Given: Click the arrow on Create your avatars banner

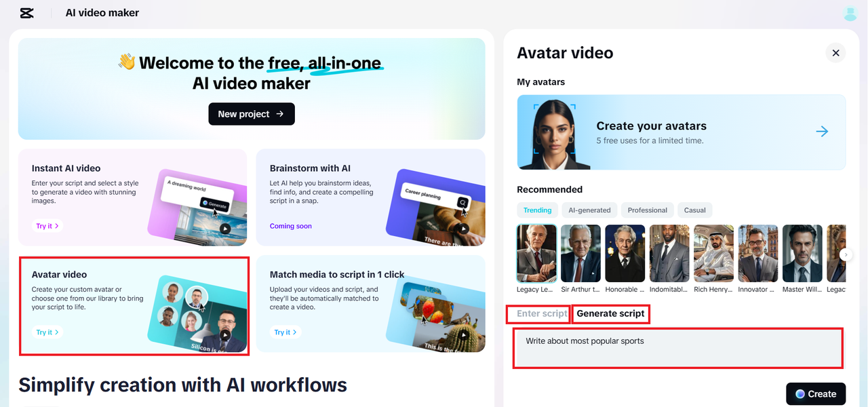Looking at the screenshot, I should tap(821, 131).
